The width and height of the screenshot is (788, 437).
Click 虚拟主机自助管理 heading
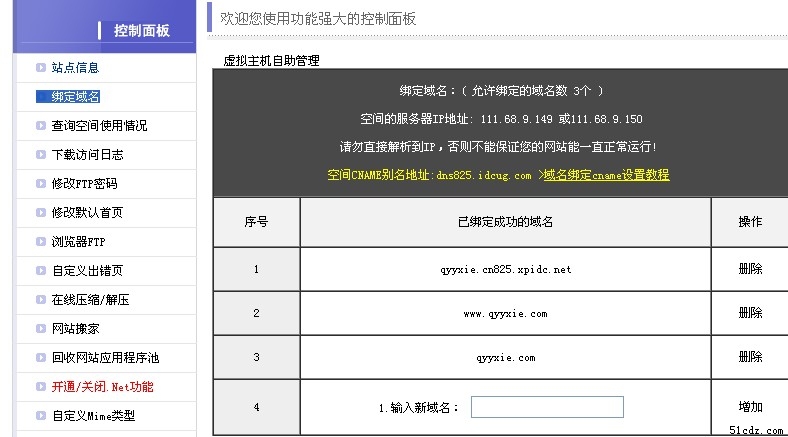[x=271, y=61]
